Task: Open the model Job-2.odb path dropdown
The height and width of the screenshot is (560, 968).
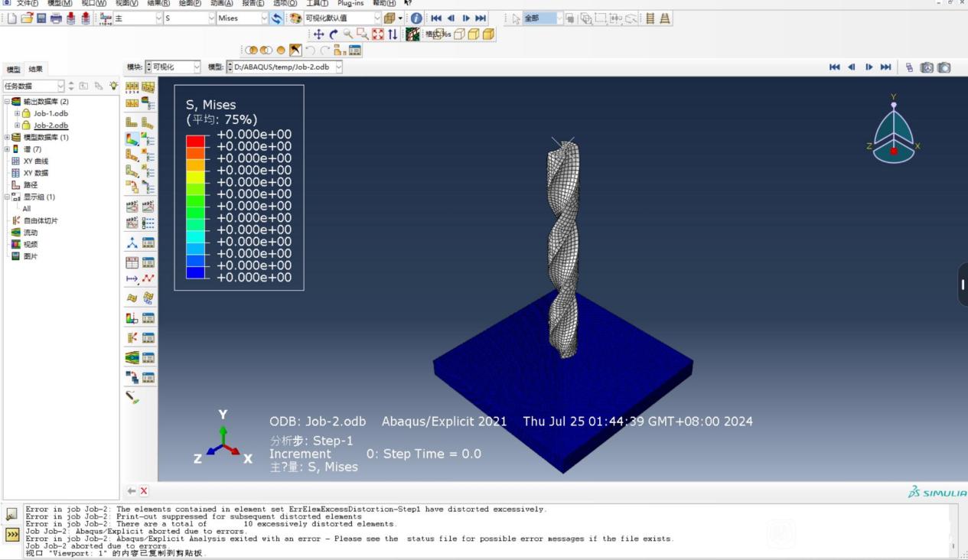Action: (284, 67)
